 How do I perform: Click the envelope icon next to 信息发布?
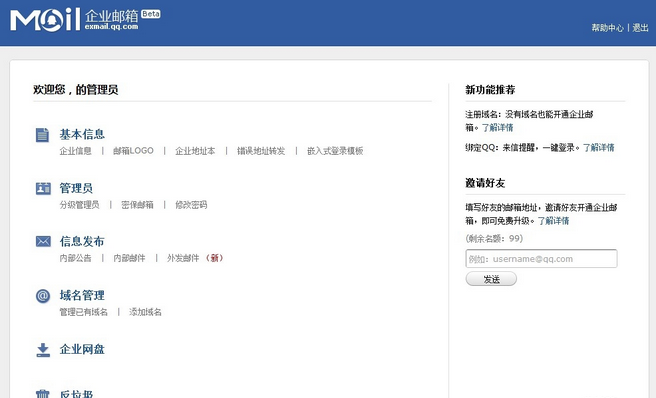click(43, 241)
